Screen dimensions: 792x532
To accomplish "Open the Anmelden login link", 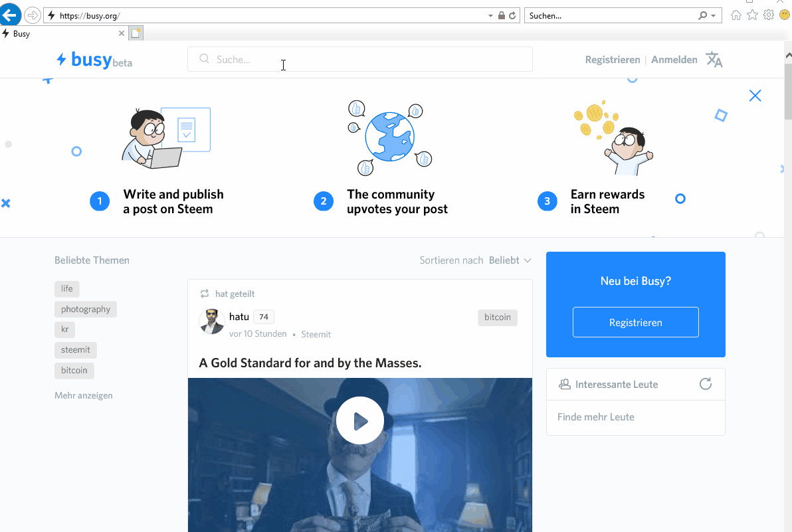I will point(674,60).
